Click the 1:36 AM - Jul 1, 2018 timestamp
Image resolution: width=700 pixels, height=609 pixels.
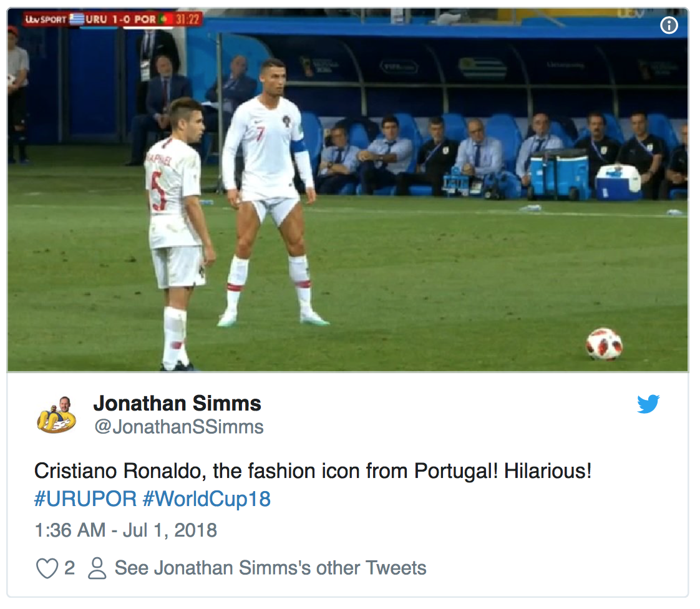click(x=125, y=530)
